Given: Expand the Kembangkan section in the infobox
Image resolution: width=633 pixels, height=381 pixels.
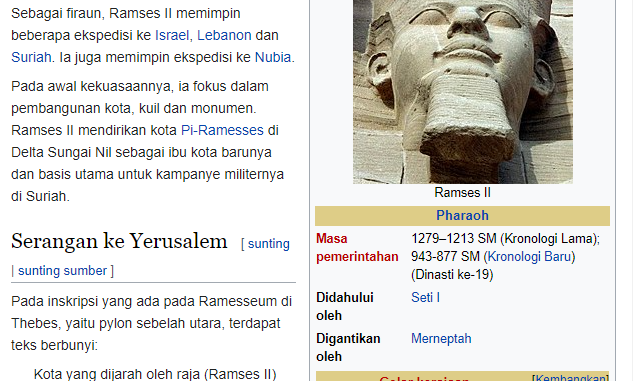Looking at the screenshot, I should [570, 378].
